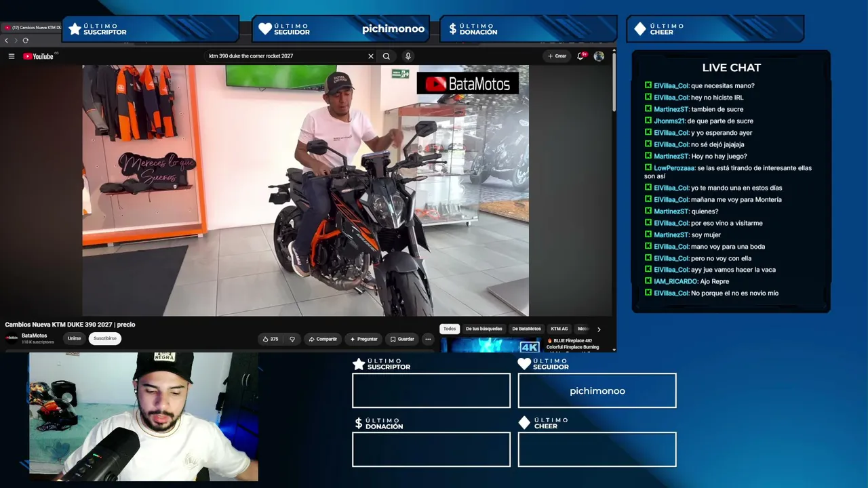868x488 pixels.
Task: Click chat message 'por eso vino a visitarme'
Action: pyautogui.click(x=727, y=223)
